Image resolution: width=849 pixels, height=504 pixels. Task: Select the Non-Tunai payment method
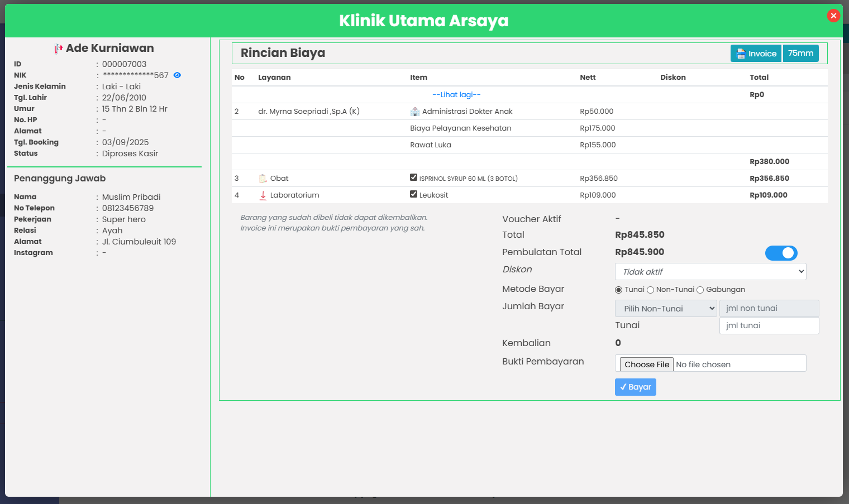click(650, 290)
